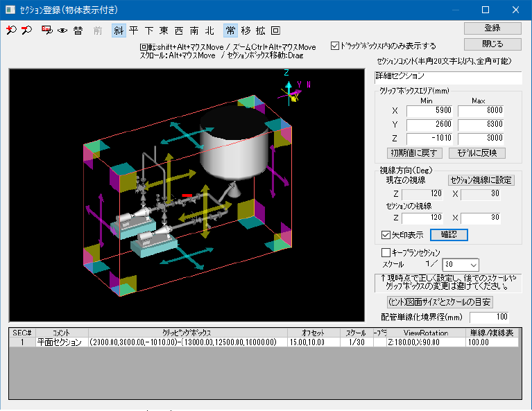The image size is (532, 411).
Task: Click the オフセット column header
Action: (x=314, y=333)
